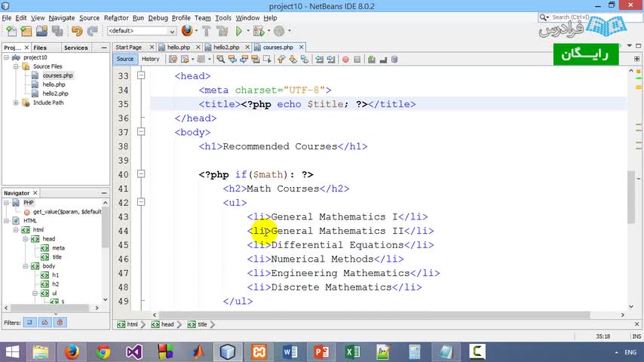Click split editor icon at toolbar right
644x362 pixels.
[x=636, y=59]
